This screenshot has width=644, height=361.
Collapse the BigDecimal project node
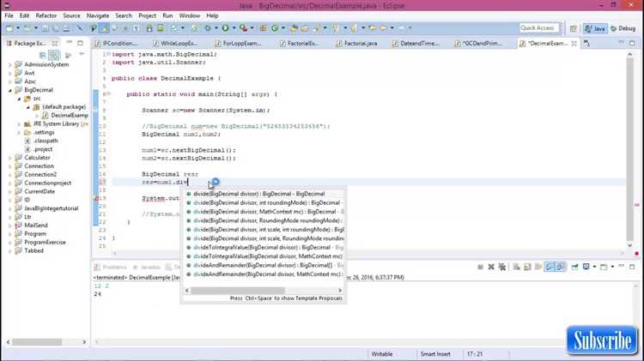point(10,89)
